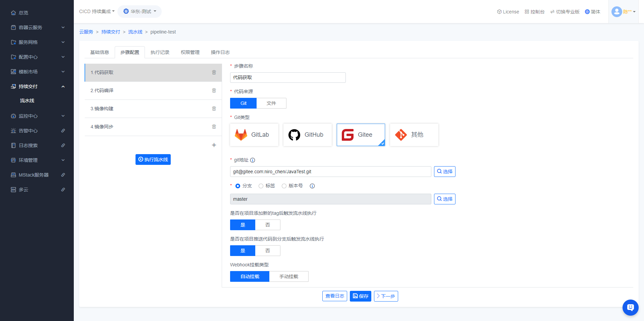Click the git地址 input field
This screenshot has height=321, width=644.
[x=330, y=172]
